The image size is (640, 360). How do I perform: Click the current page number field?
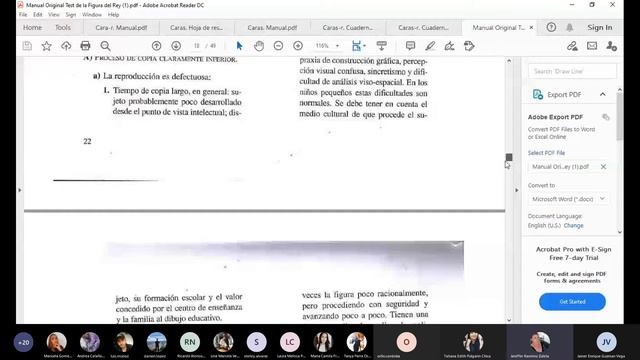pos(196,46)
